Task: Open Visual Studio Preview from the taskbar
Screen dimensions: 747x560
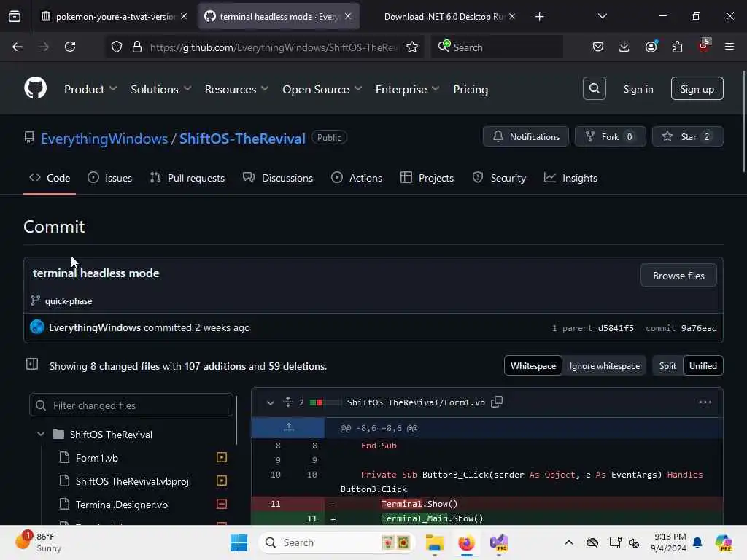Action: (499, 542)
